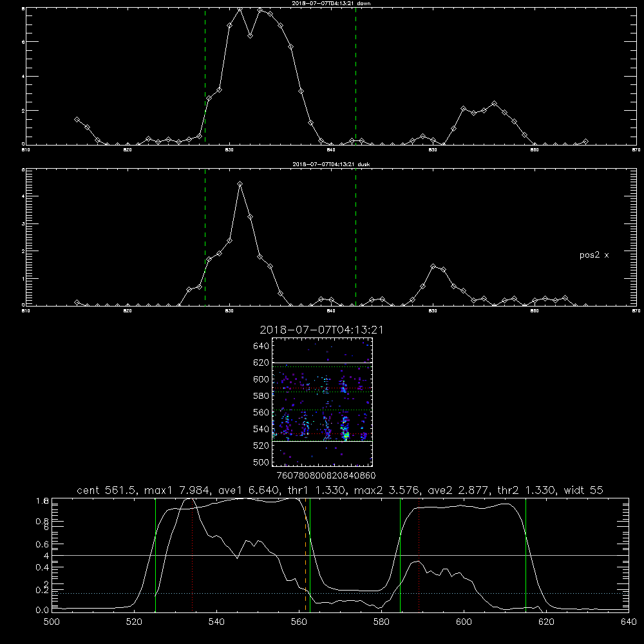Image resolution: width=644 pixels, height=644 pixels.
Task: Click the '500' x-axis label of bottom plot
Action: pos(52,622)
